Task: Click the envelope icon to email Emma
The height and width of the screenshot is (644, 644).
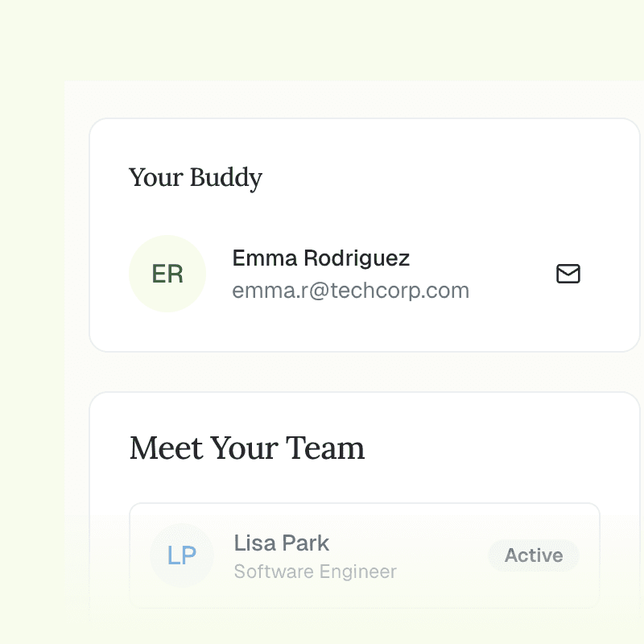Action: pos(568,274)
